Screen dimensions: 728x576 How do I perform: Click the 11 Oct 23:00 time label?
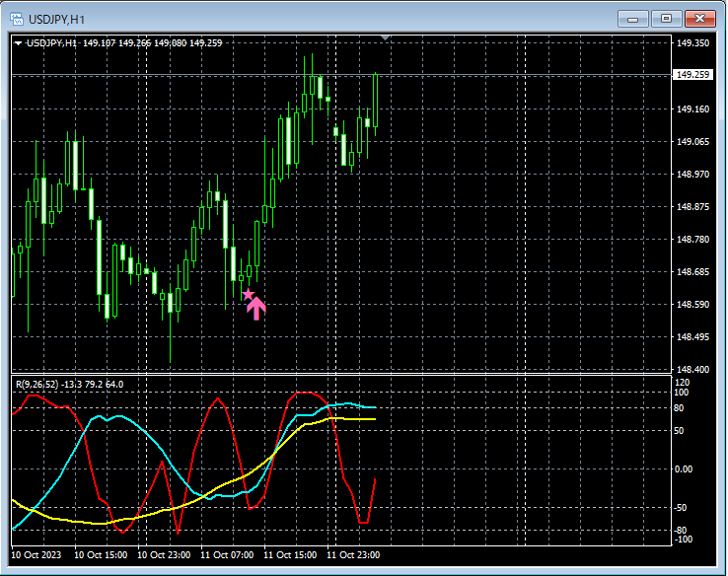[353, 555]
